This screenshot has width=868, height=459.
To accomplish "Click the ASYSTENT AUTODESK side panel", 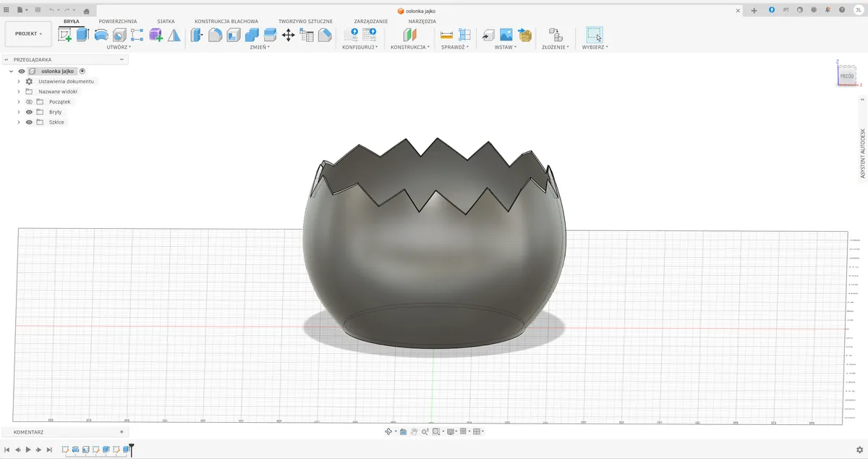I will pyautogui.click(x=862, y=153).
